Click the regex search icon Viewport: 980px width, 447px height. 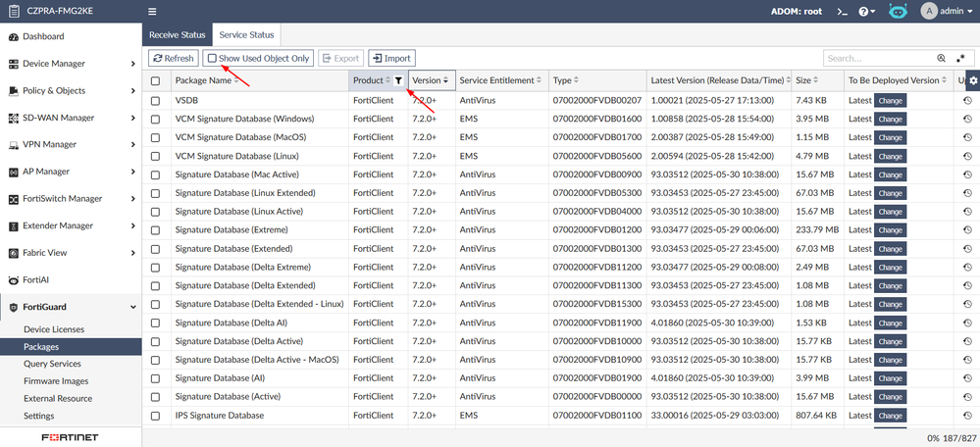click(x=959, y=59)
